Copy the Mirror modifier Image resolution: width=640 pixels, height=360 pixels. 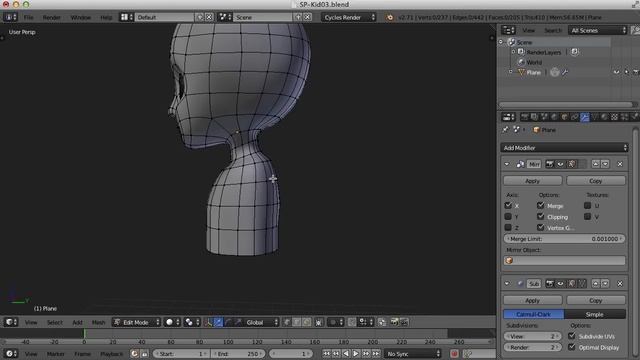point(596,181)
